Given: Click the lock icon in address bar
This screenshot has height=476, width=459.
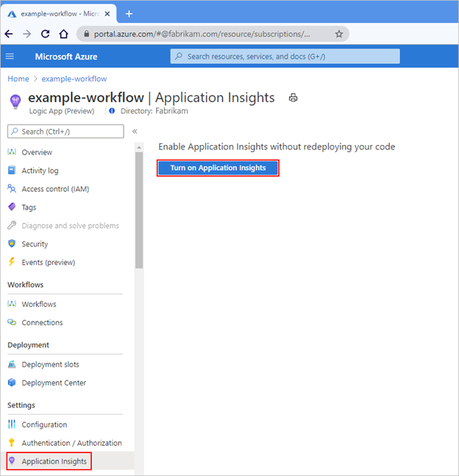Looking at the screenshot, I should (87, 34).
